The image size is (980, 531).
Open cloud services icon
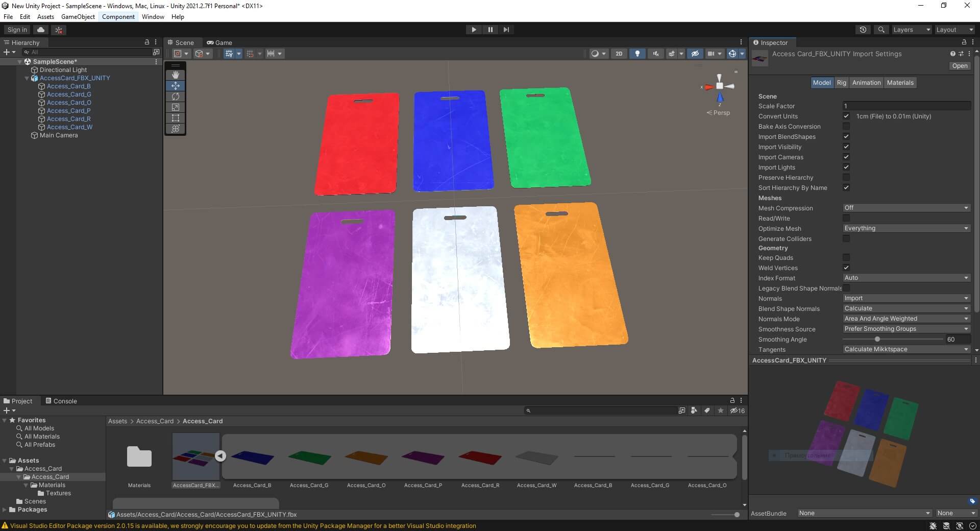point(41,30)
